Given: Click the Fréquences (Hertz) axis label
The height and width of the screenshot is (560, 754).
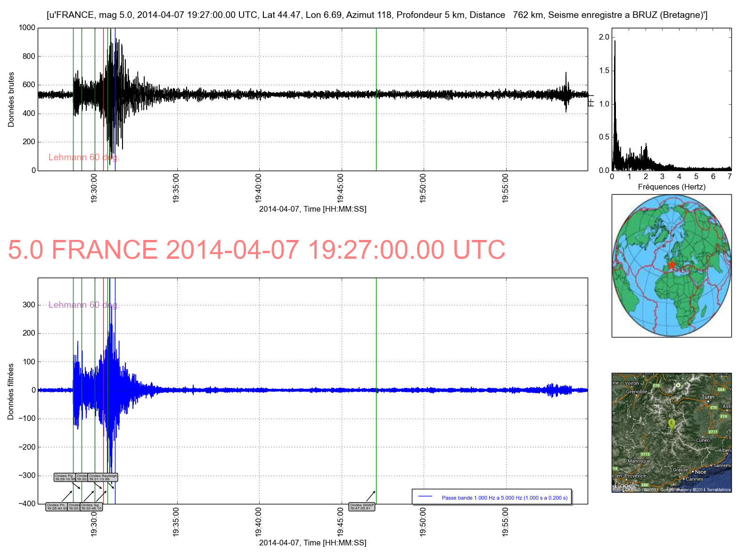Looking at the screenshot, I should pyautogui.click(x=672, y=187).
